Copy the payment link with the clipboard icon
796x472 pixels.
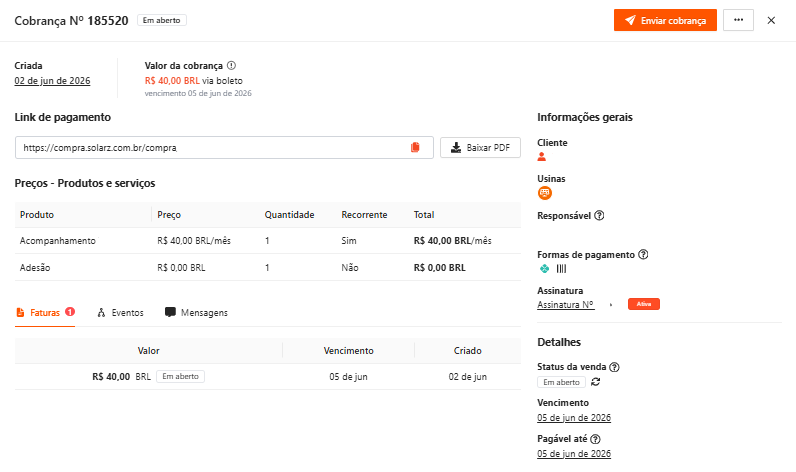[x=415, y=147]
